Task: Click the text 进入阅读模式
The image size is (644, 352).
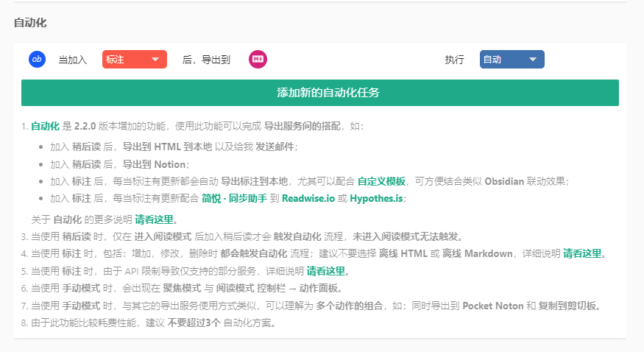Action: 163,236
